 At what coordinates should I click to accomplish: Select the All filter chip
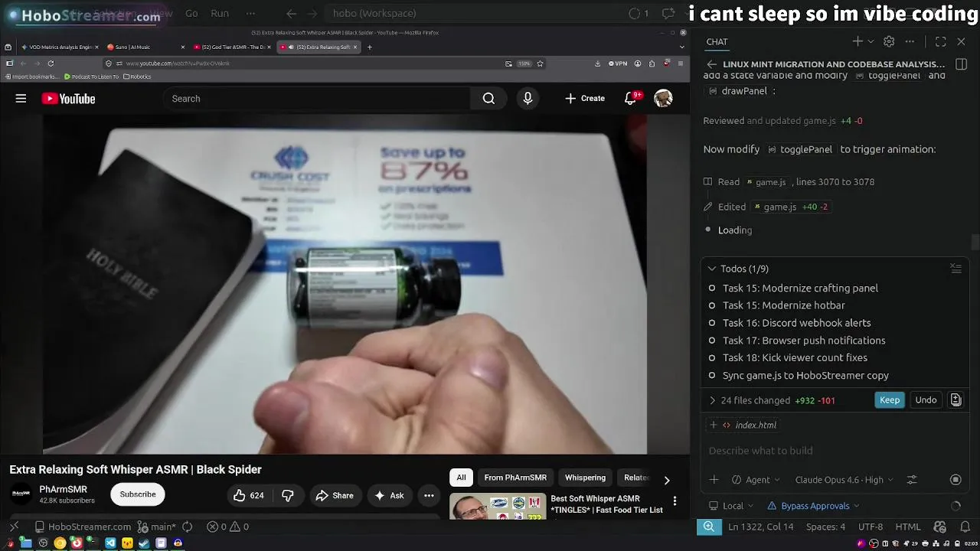click(461, 478)
